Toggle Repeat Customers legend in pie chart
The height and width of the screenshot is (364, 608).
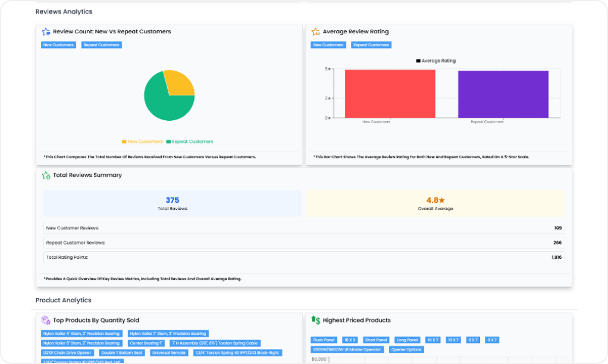tap(189, 142)
